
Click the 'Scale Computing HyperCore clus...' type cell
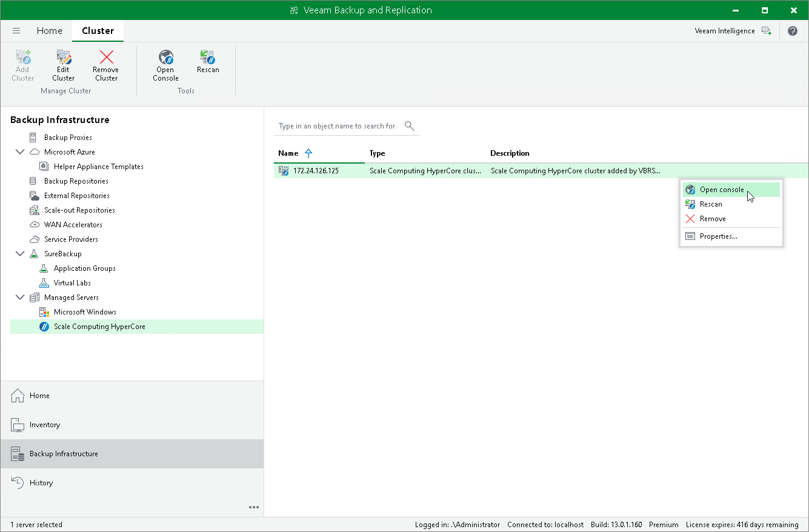pos(425,171)
